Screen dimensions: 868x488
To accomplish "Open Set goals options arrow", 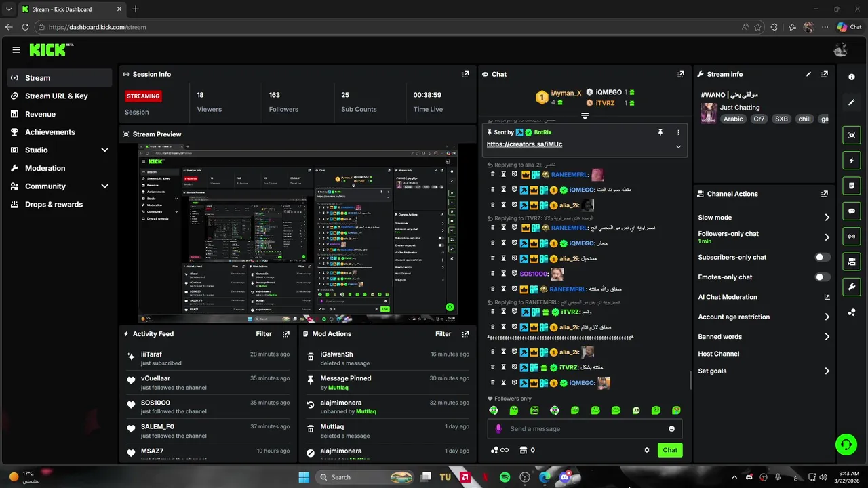I will 827,371.
